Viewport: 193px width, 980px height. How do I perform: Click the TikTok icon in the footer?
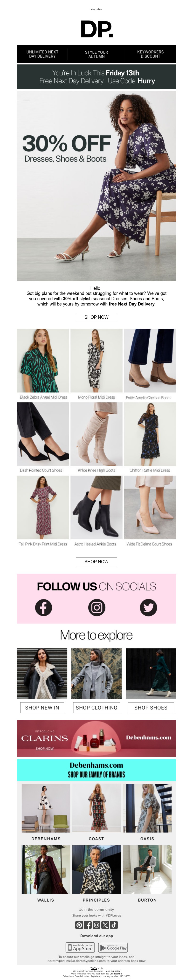(114, 925)
